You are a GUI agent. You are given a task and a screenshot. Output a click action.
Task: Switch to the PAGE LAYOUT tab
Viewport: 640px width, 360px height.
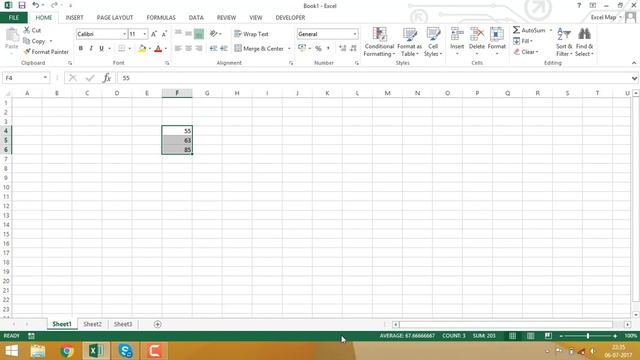tap(115, 18)
